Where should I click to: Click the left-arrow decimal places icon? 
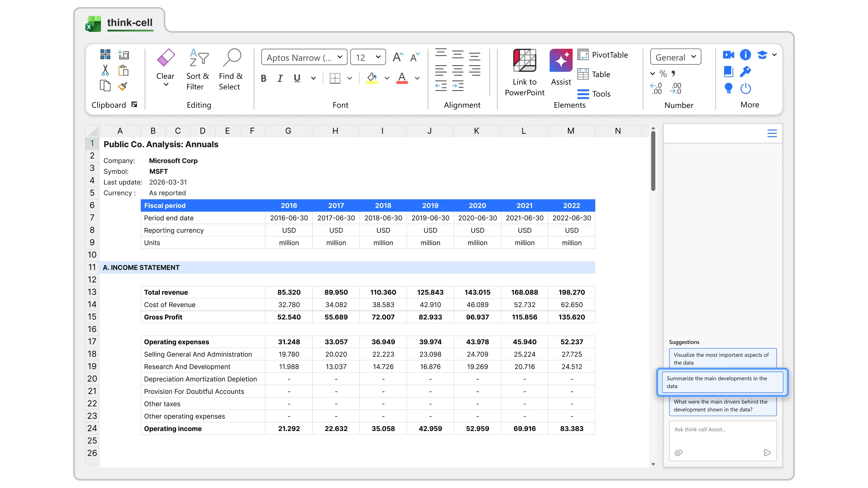656,88
